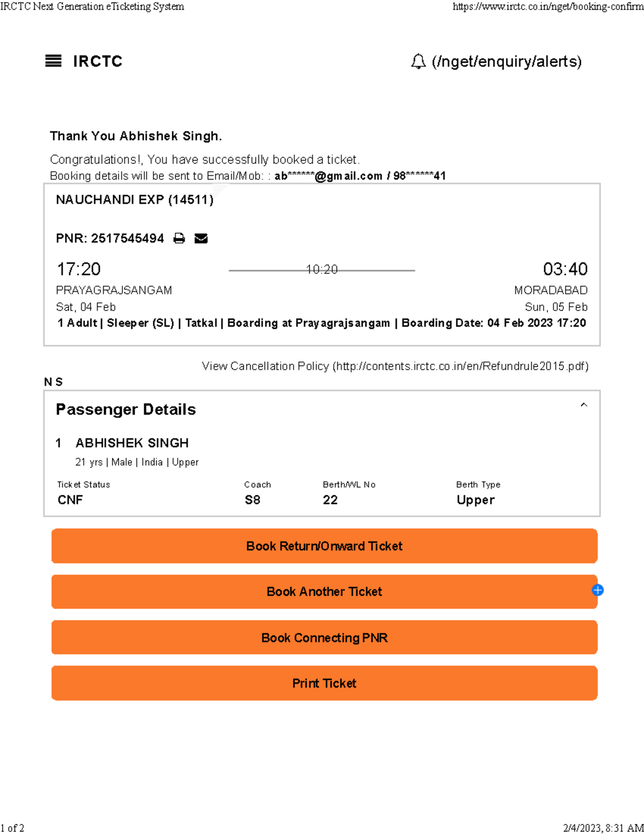This screenshot has height=834, width=644.
Task: Click the Print Ticket button
Action: tap(324, 683)
